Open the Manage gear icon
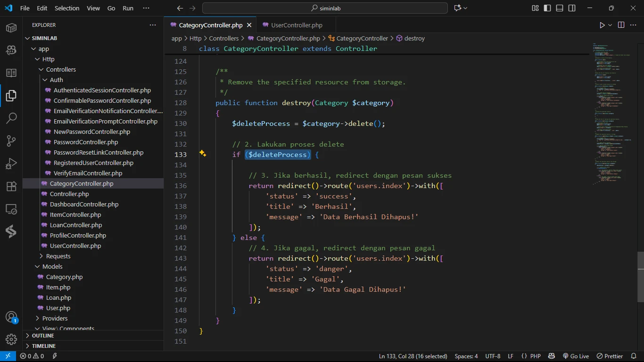The image size is (644, 362). coord(11,339)
